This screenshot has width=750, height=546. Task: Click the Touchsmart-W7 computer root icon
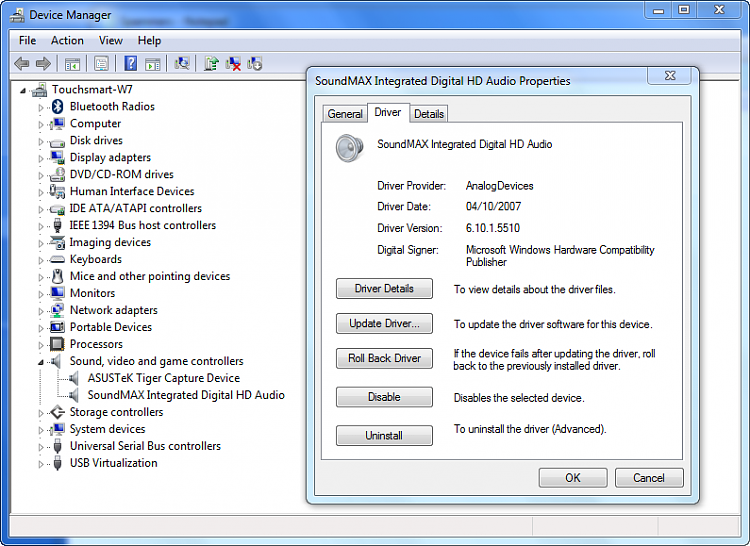coord(40,89)
